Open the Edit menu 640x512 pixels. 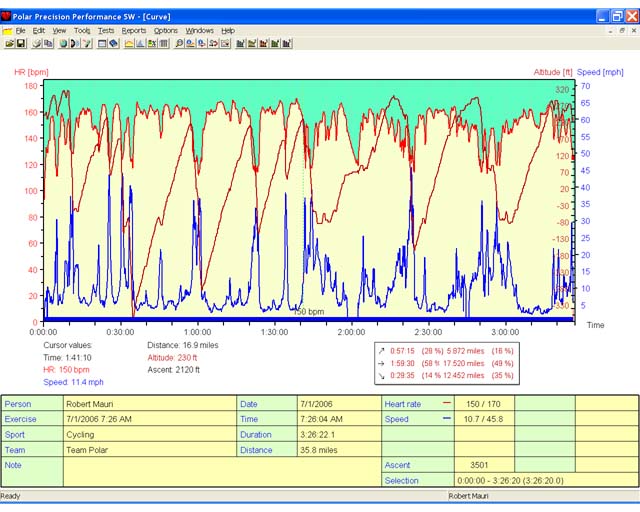pyautogui.click(x=39, y=31)
